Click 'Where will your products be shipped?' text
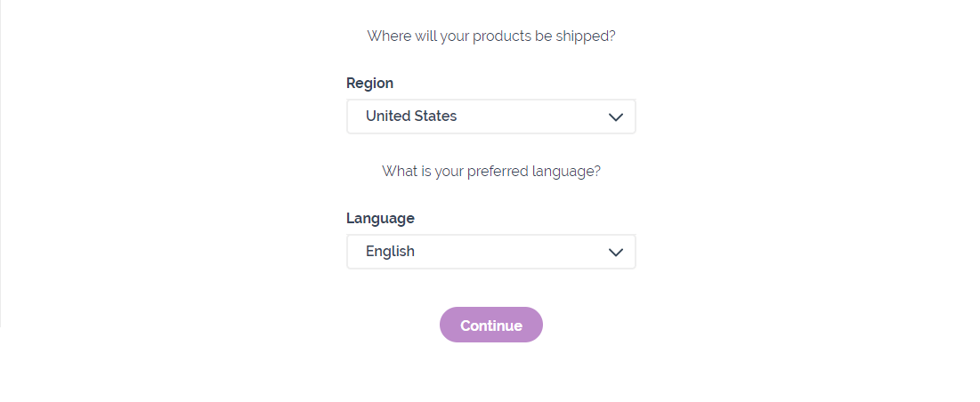Screen dimensions: 980x402 point(491,36)
